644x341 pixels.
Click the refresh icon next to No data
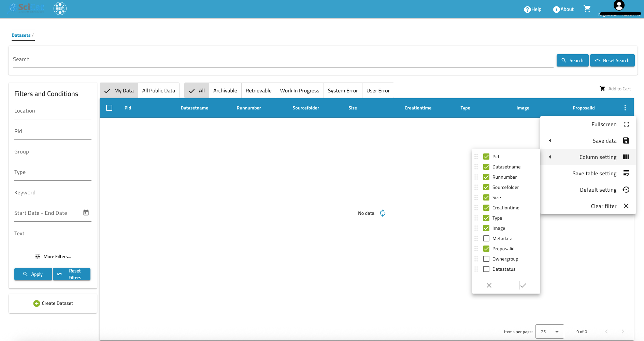(383, 213)
